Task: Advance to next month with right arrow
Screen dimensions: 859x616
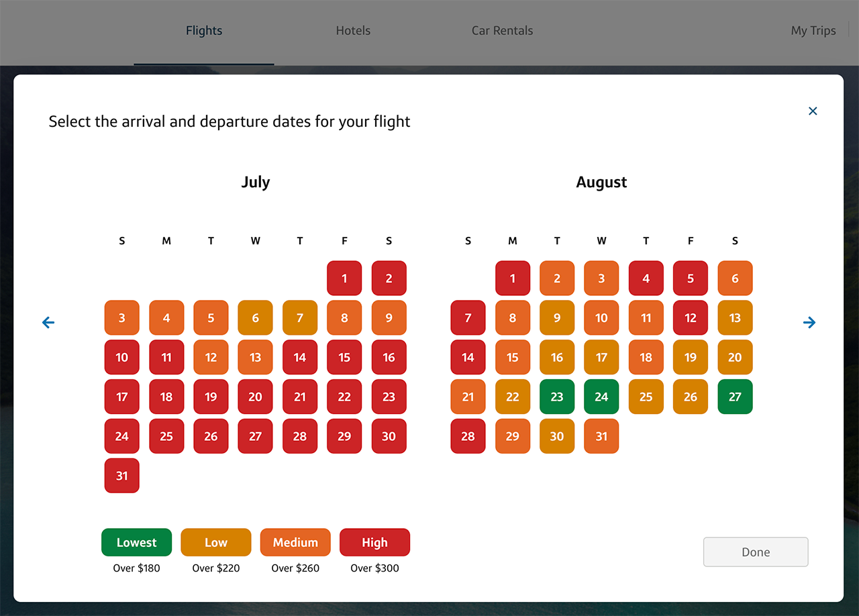Action: tap(809, 323)
